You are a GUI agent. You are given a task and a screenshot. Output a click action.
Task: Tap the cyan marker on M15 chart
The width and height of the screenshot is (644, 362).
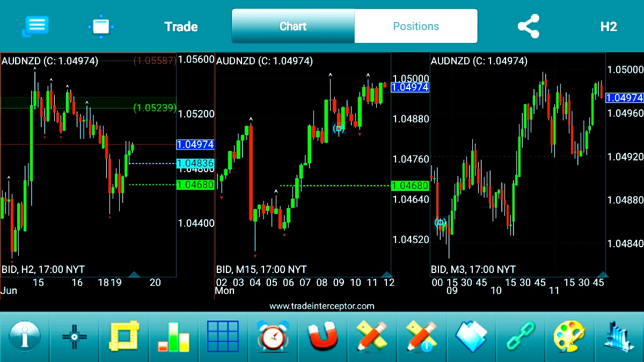pyautogui.click(x=339, y=128)
